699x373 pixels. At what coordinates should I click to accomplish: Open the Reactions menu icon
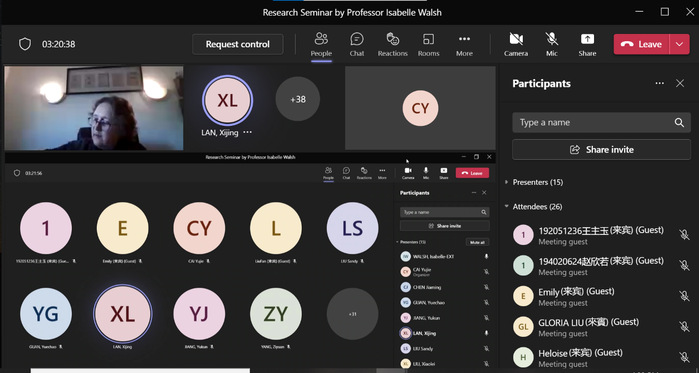(393, 39)
